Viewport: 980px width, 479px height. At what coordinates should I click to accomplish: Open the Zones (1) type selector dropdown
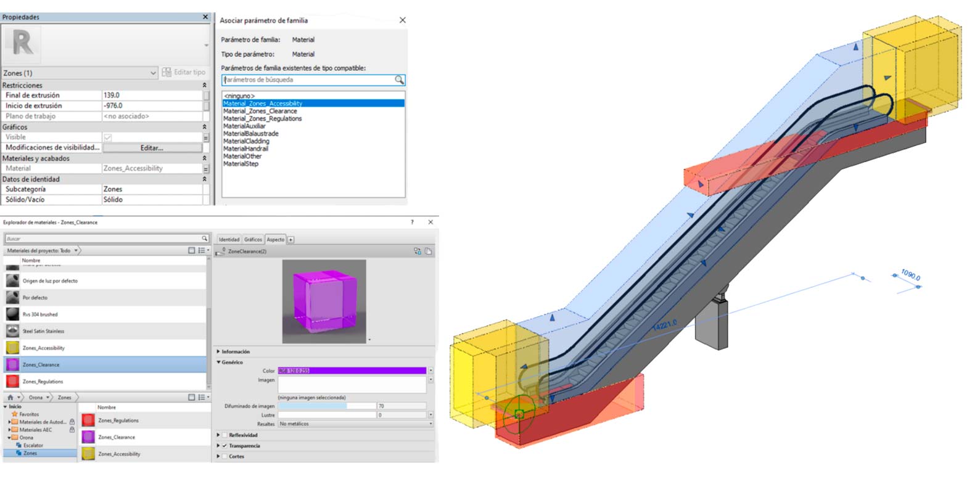[x=153, y=73]
